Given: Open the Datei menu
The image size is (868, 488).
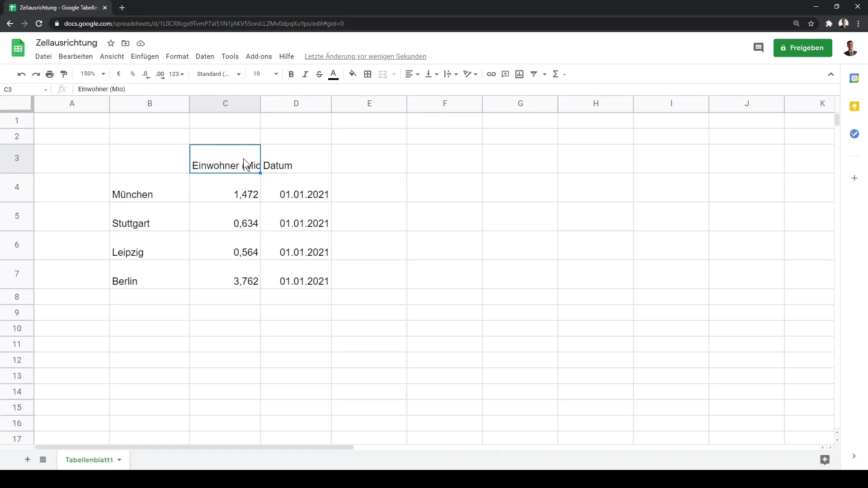Looking at the screenshot, I should 43,56.
